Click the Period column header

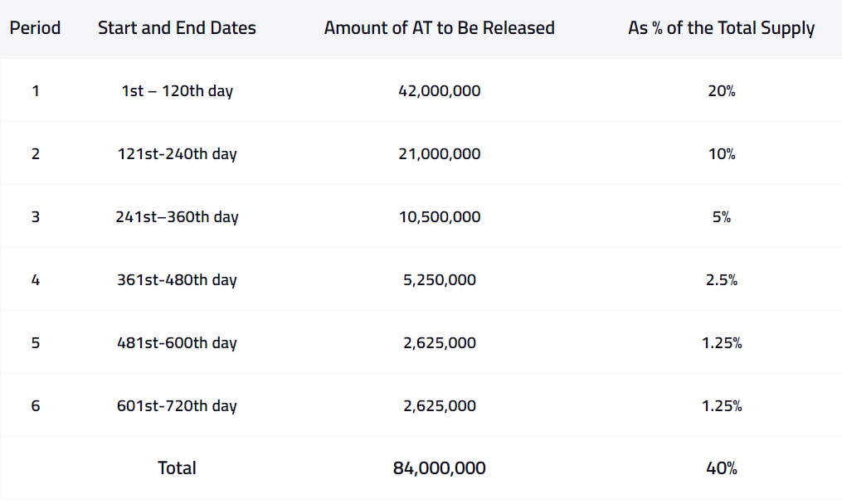click(35, 28)
